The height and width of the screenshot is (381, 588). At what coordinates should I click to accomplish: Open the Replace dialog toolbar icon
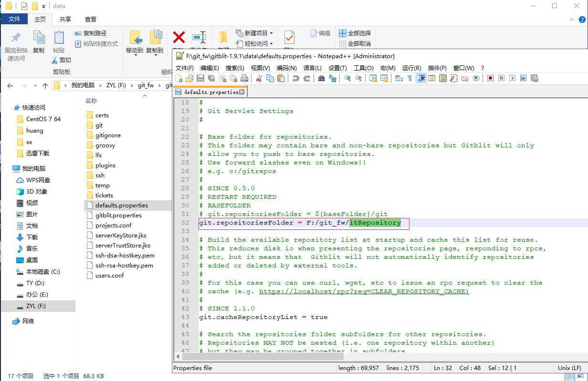(x=332, y=78)
